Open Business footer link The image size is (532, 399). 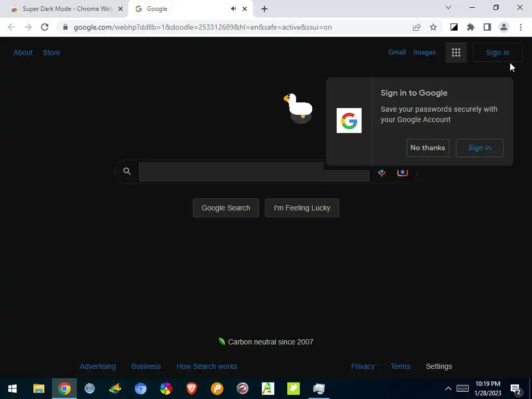tap(146, 366)
